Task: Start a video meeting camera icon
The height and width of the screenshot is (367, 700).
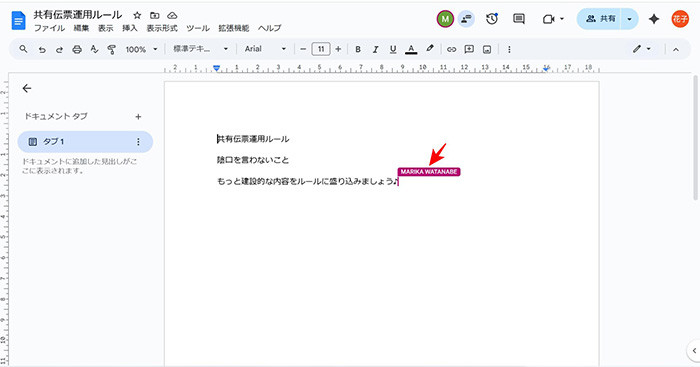Action: click(x=548, y=19)
